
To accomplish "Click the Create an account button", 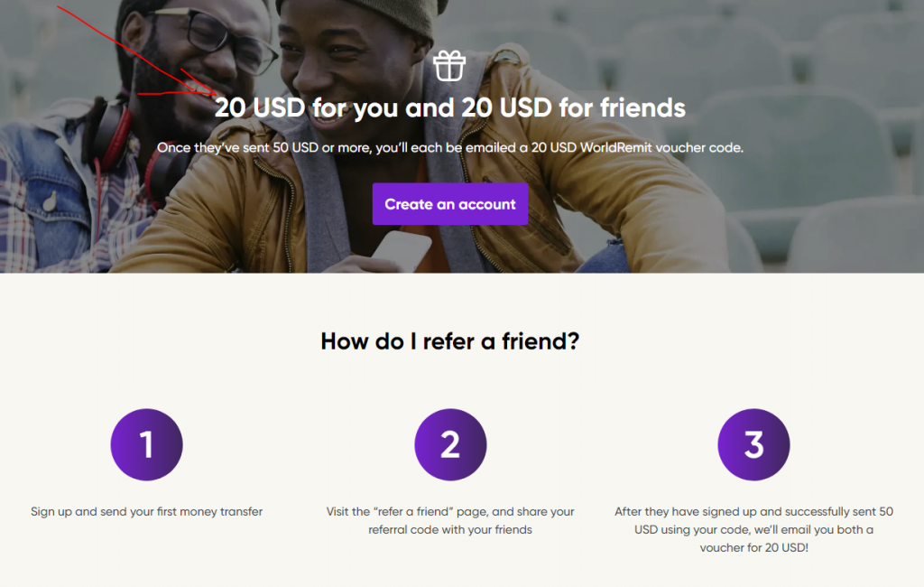I will (x=449, y=203).
